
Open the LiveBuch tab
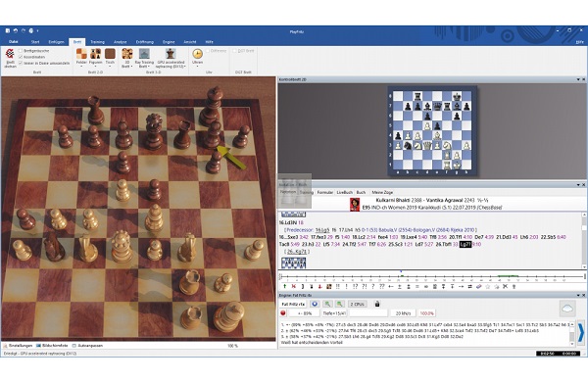pyautogui.click(x=344, y=192)
